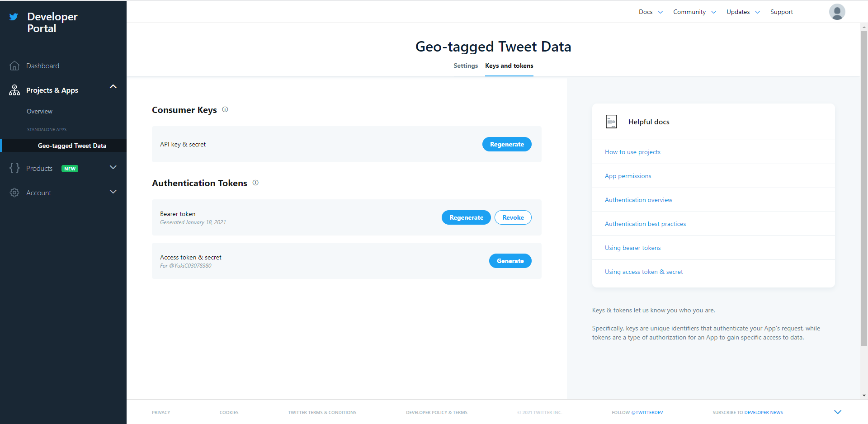Open the user profile avatar
Image resolution: width=868 pixels, height=424 pixels.
(x=837, y=12)
